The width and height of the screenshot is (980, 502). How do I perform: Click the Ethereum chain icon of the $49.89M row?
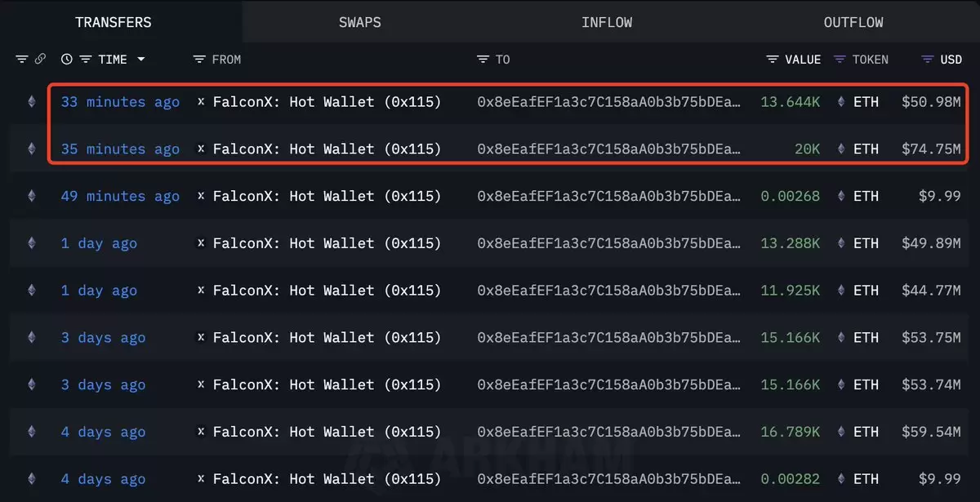(x=32, y=243)
